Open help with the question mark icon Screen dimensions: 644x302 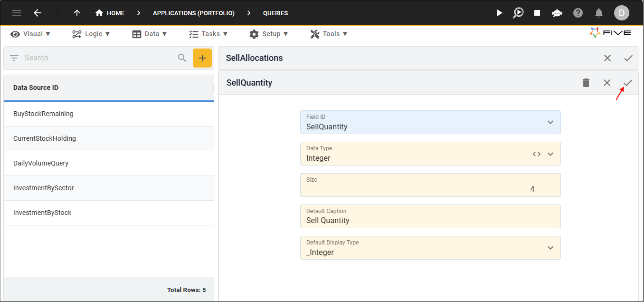tap(578, 13)
